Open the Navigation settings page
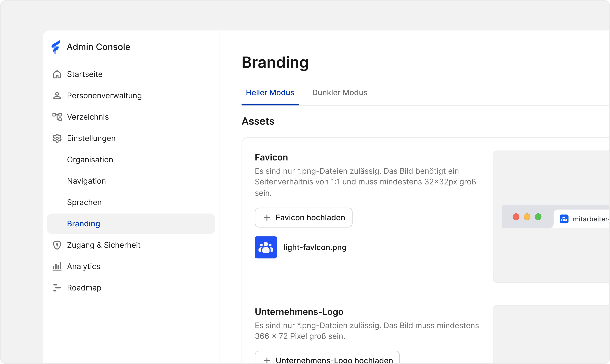Image resolution: width=610 pixels, height=364 pixels. click(131, 181)
